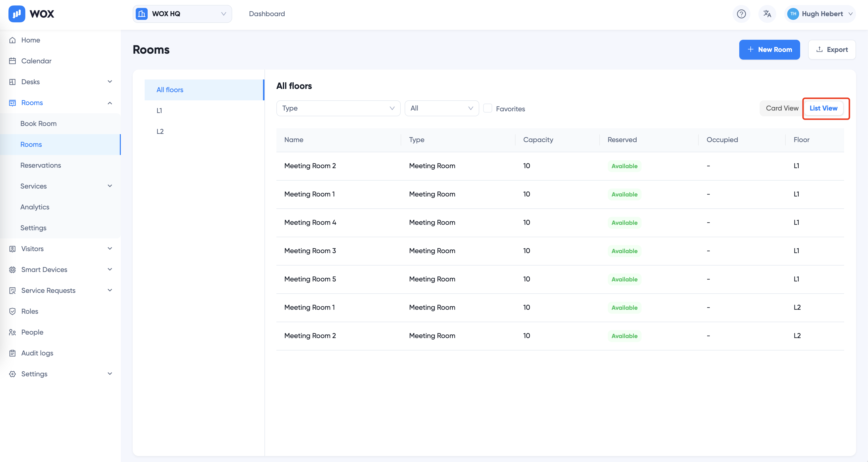868x462 pixels.
Task: Click the bottom Settings gear icon
Action: 12,374
